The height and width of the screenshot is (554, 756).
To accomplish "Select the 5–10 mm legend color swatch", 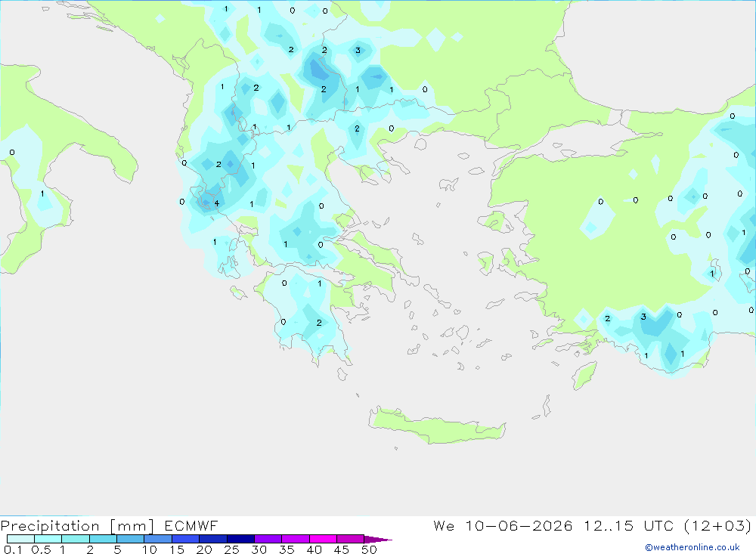I will 130,539.
